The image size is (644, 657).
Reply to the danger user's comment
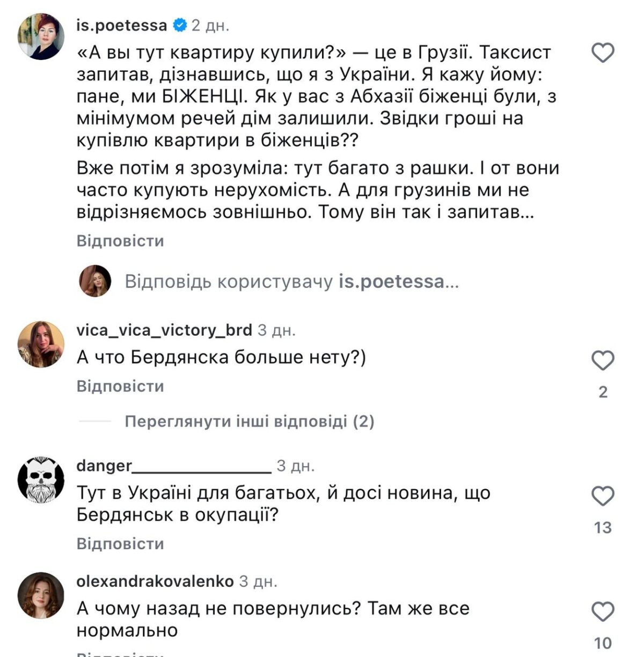pos(120,544)
